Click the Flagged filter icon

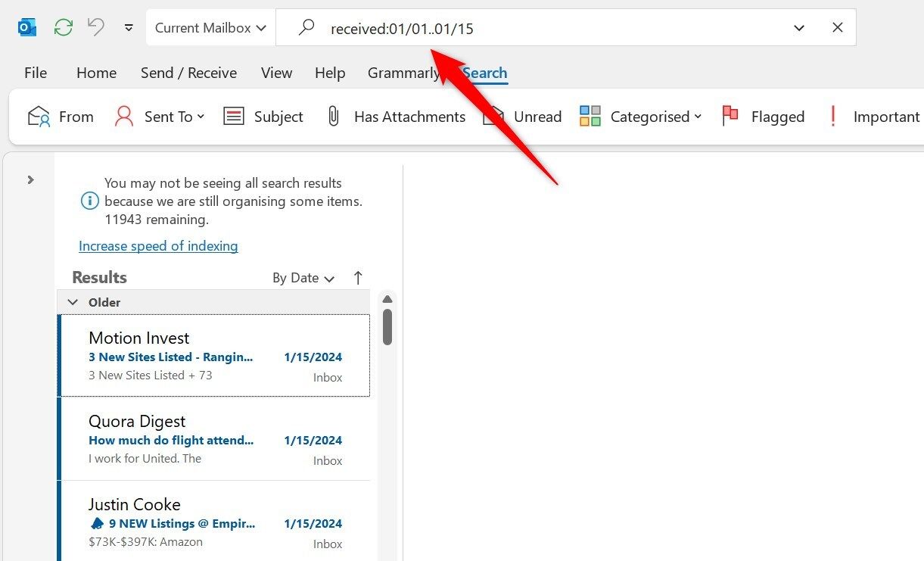(730, 115)
